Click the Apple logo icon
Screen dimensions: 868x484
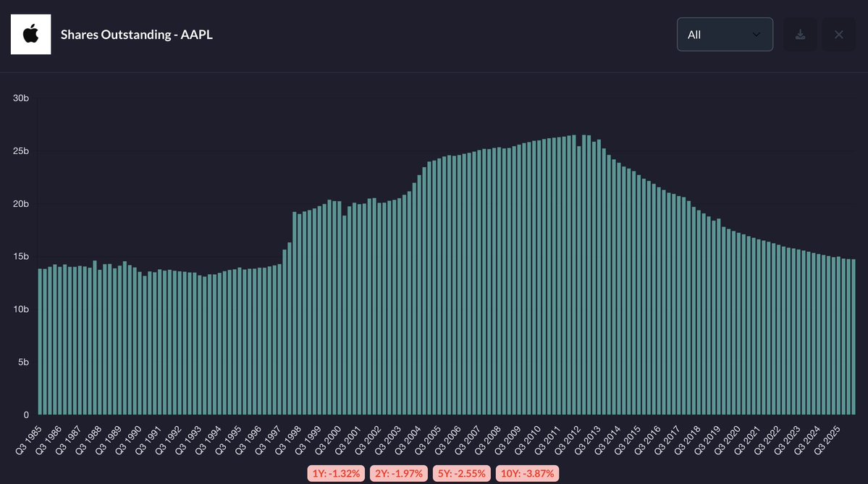pos(31,34)
